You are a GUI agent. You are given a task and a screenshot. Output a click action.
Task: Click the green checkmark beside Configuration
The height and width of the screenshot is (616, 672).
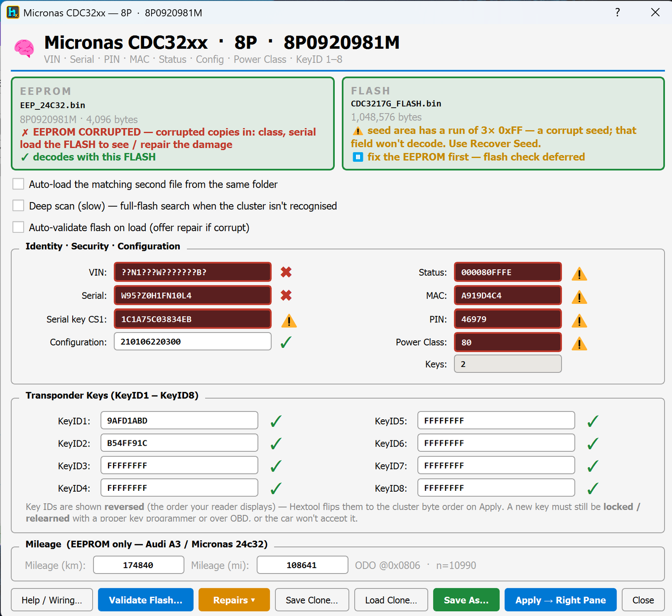point(286,342)
